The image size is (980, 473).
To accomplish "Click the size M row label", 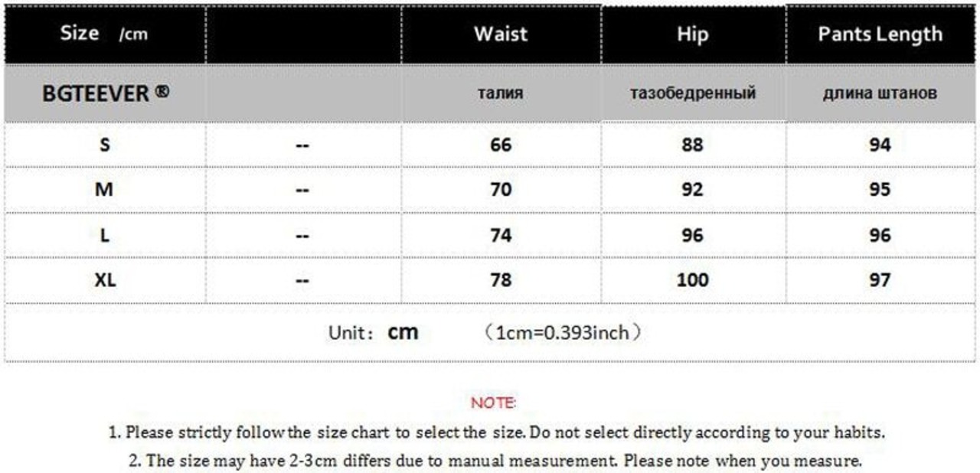I will click(x=104, y=189).
